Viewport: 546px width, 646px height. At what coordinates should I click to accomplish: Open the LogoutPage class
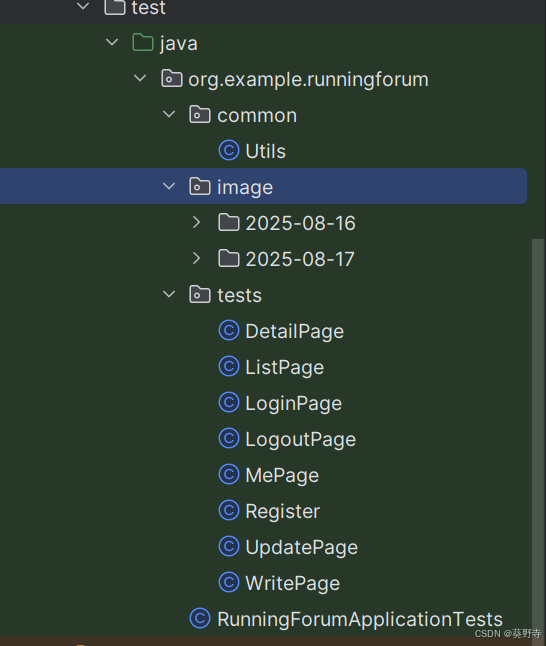[x=301, y=440]
